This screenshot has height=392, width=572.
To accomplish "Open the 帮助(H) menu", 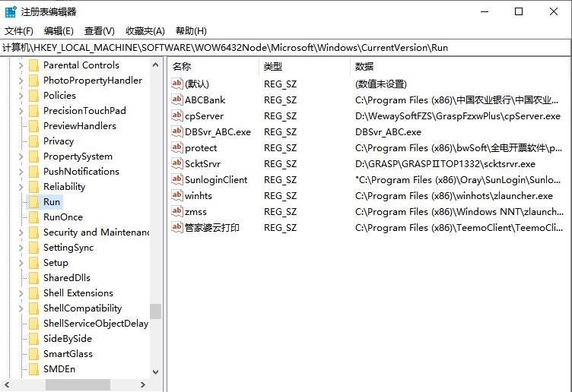I will (191, 31).
